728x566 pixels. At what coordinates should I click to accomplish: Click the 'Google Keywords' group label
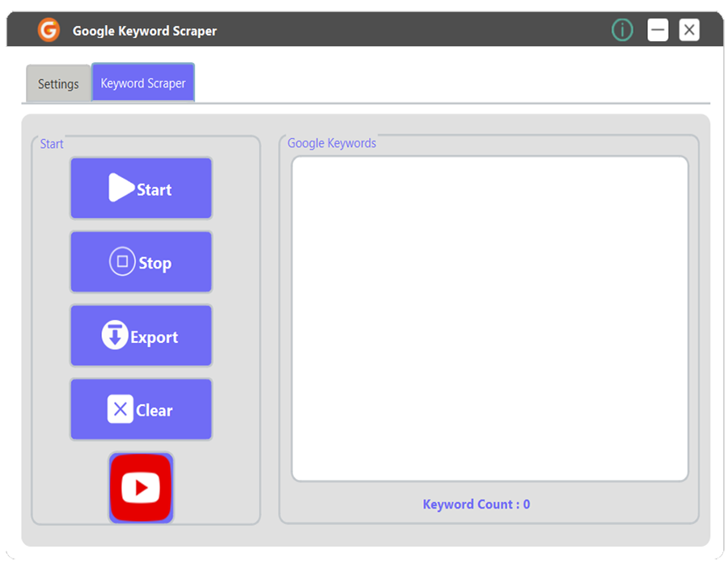(332, 143)
